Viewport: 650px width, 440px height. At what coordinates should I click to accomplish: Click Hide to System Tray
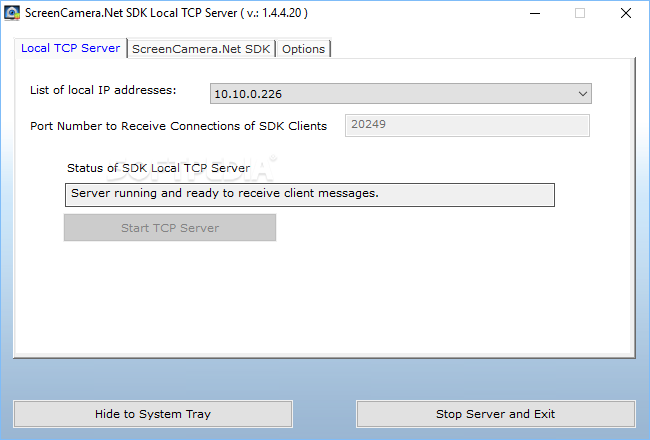coord(153,414)
